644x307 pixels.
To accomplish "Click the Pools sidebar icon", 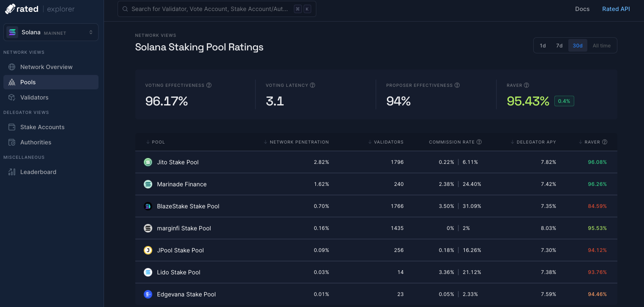I will tap(12, 82).
